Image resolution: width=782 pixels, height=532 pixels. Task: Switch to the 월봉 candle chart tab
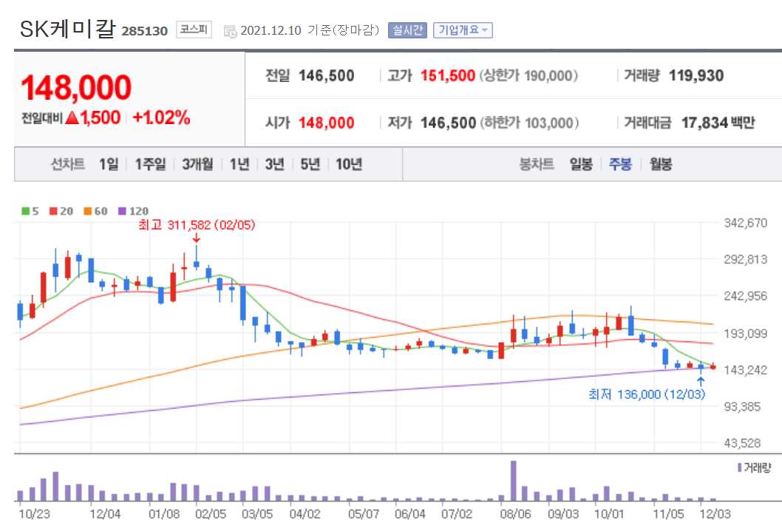(660, 165)
